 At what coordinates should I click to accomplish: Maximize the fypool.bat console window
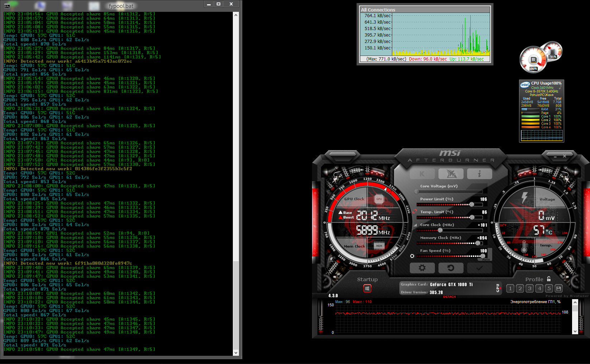(x=219, y=4)
